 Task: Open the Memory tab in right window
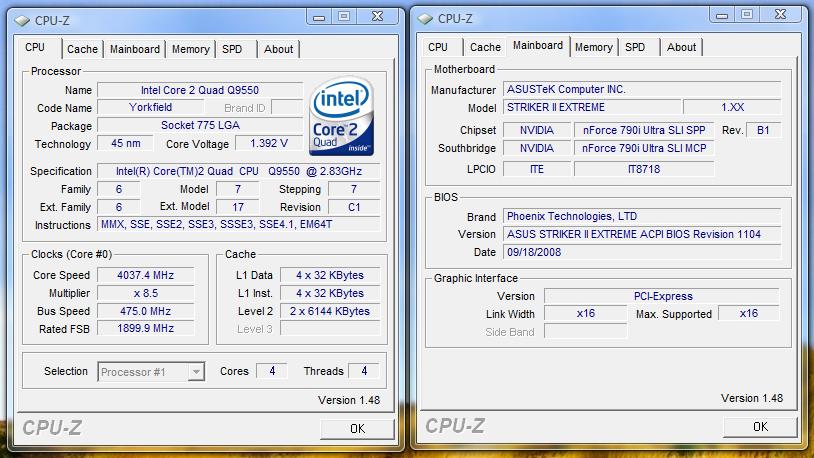point(593,47)
